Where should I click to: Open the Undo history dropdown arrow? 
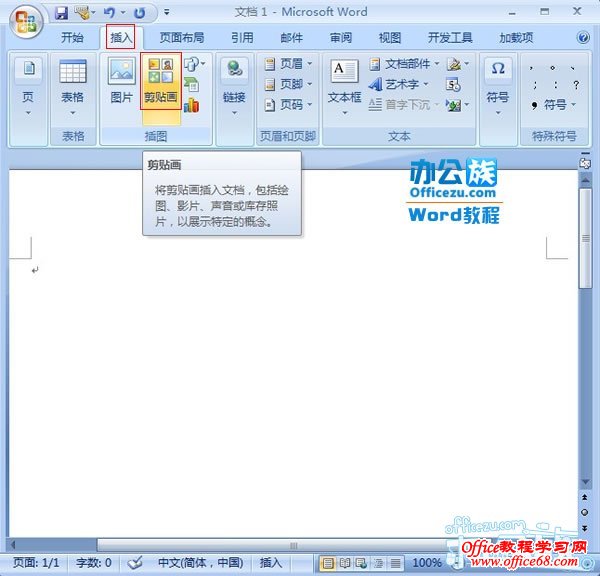point(123,13)
